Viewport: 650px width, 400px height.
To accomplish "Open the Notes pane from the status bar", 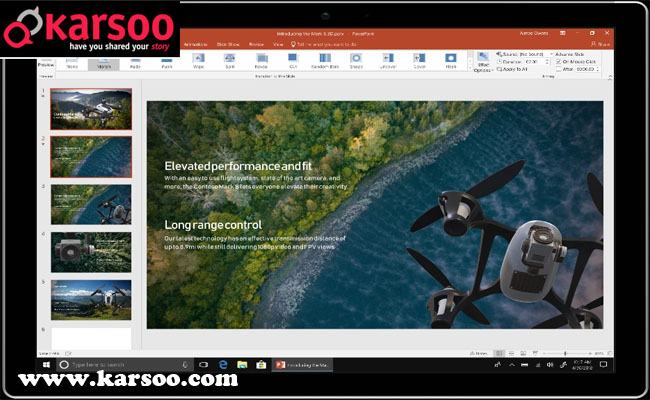I will point(479,354).
